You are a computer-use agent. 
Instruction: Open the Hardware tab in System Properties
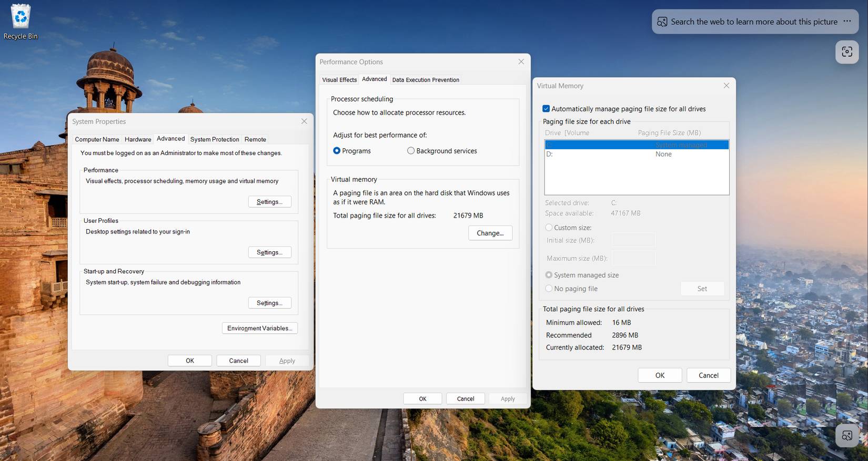138,139
